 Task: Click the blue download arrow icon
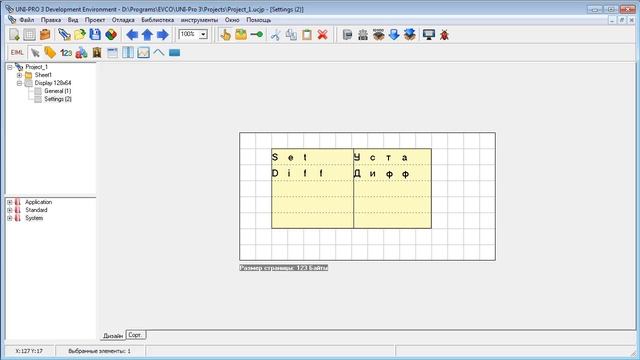click(x=394, y=35)
